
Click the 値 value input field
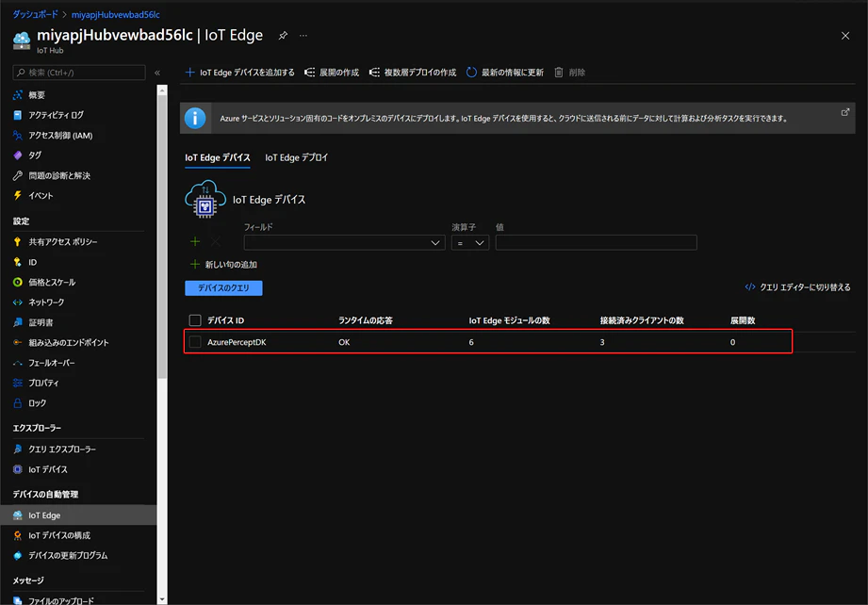click(597, 242)
